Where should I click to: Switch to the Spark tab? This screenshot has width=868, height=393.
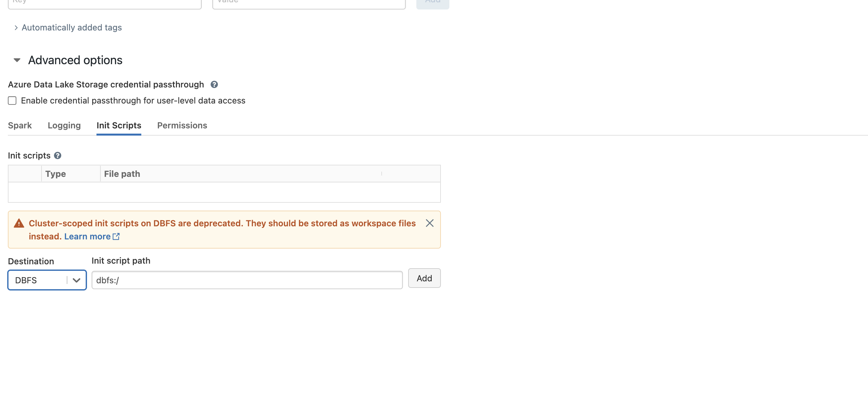(20, 125)
